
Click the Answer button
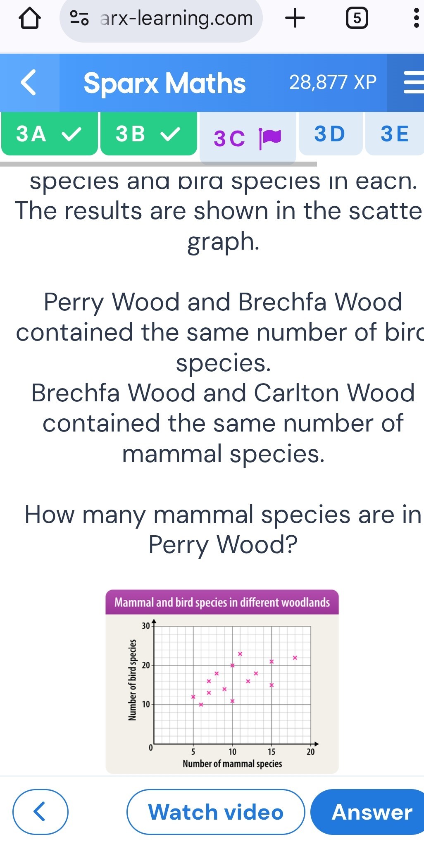tap(368, 812)
